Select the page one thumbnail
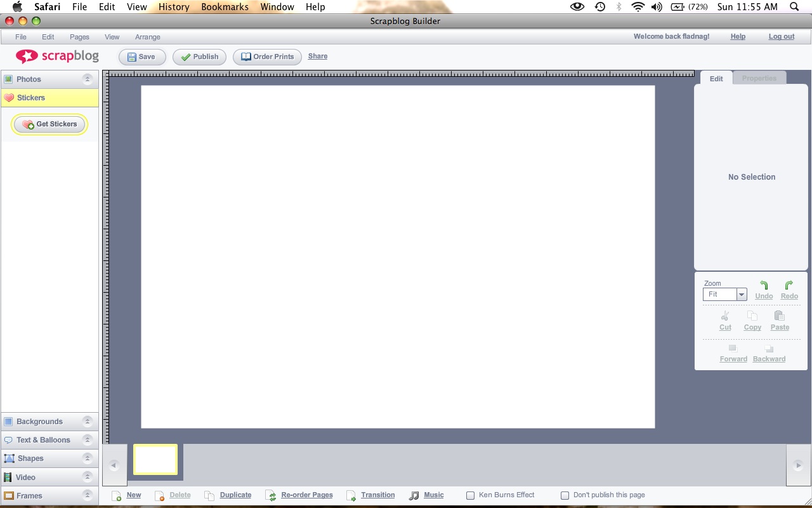 click(155, 459)
